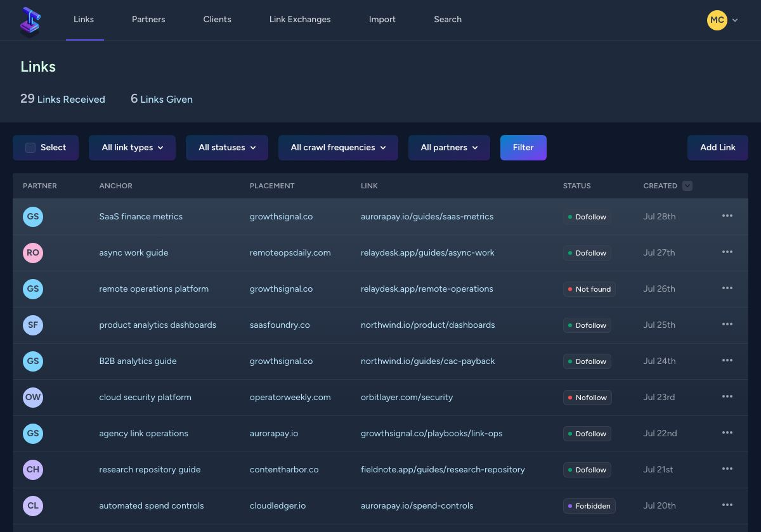This screenshot has width=761, height=532.
Task: Click Forbidden status badge
Action: click(x=589, y=506)
